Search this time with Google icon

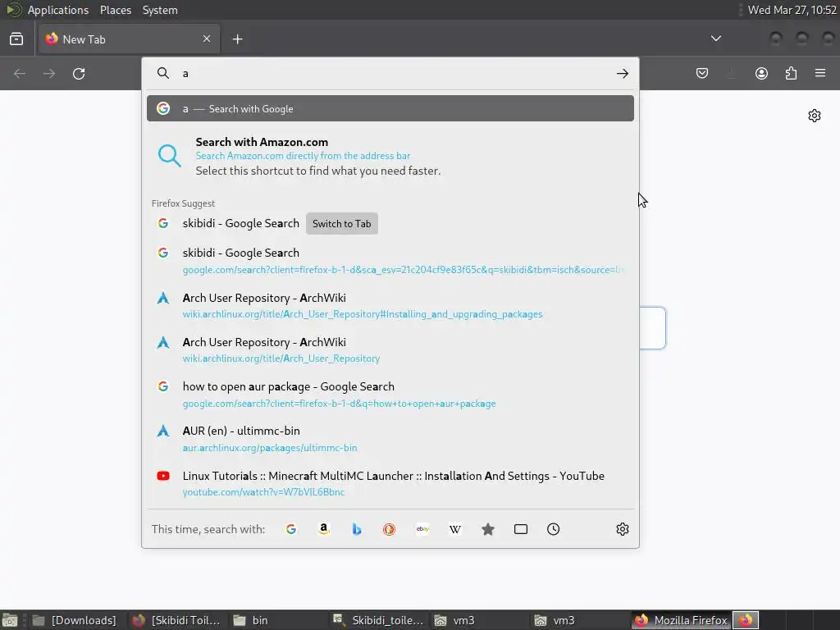(x=291, y=529)
